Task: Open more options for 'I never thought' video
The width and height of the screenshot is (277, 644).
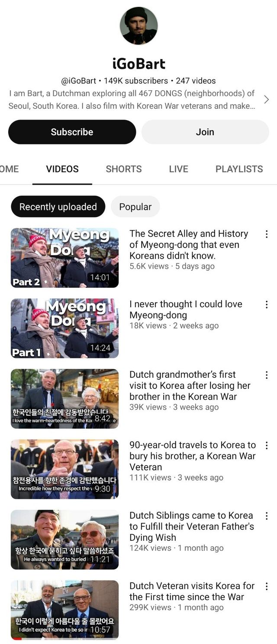Action: pyautogui.click(x=267, y=305)
